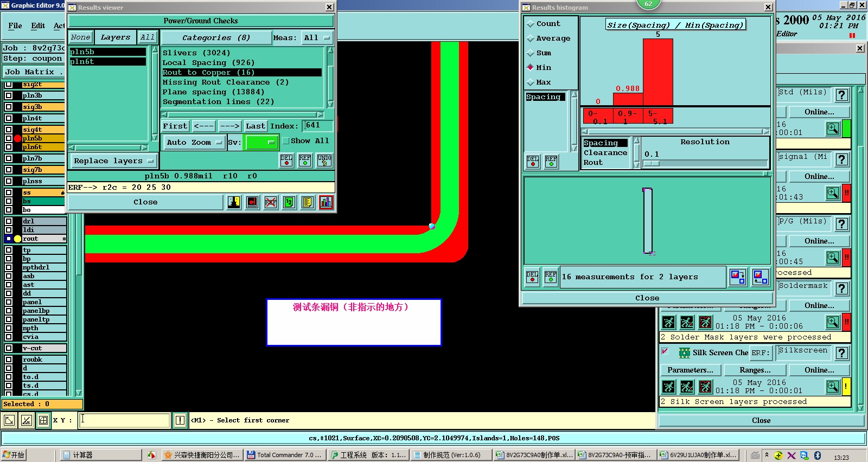868x462 pixels.
Task: Click magnifier icon in Solder Mask results row
Action: tap(833, 322)
